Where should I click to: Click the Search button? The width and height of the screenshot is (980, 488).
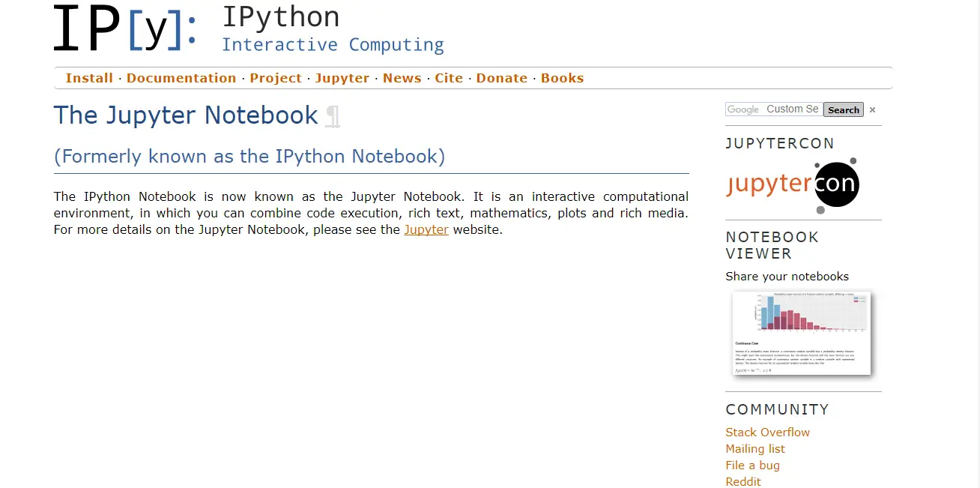pos(844,109)
